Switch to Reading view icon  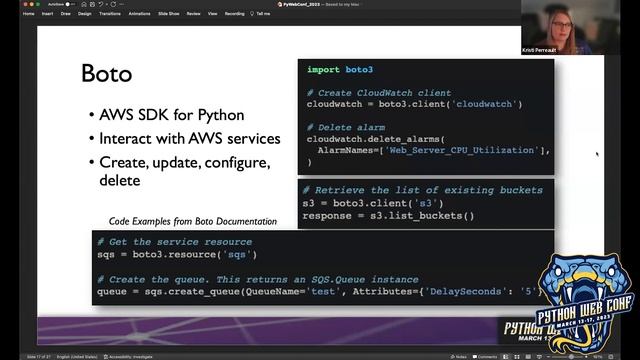click(x=528, y=357)
